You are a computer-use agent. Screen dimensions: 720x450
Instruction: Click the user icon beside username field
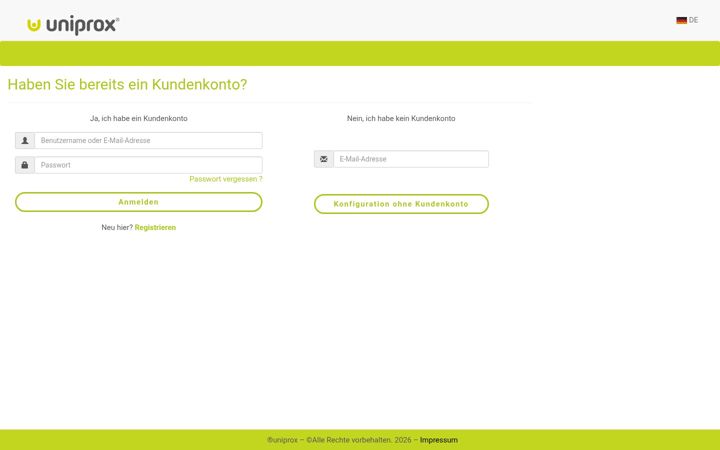25,141
